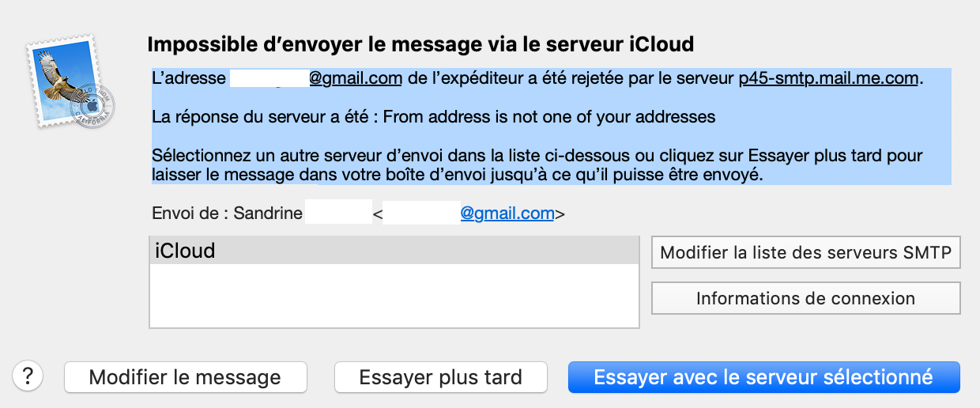Open Modifier la liste des serveurs SMTP
This screenshot has width=980, height=408.
(805, 253)
